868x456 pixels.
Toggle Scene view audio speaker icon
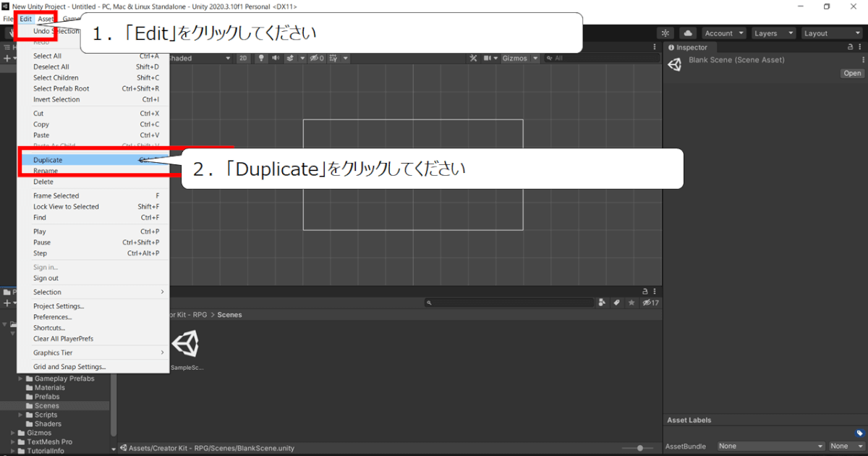[275, 59]
